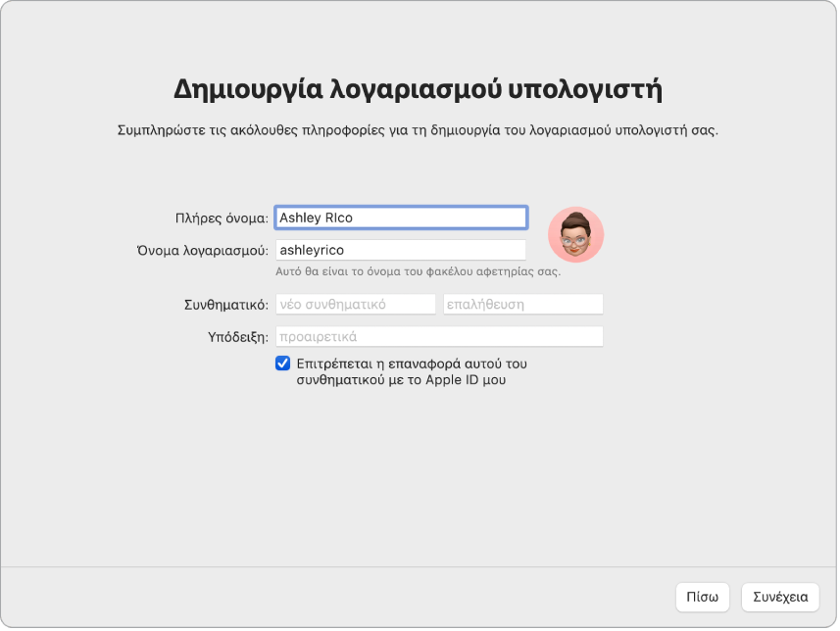
Task: Click the επαλήθευση verification field
Action: [522, 304]
